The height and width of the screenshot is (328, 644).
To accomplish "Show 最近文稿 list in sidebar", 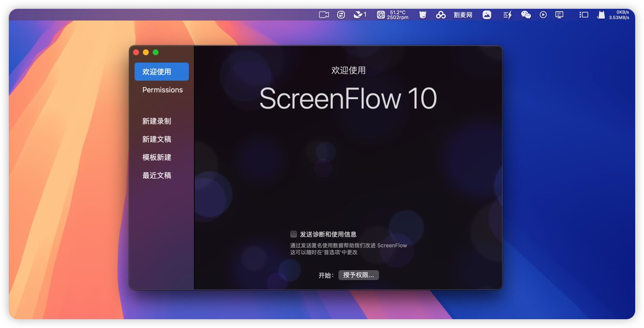I will click(157, 175).
